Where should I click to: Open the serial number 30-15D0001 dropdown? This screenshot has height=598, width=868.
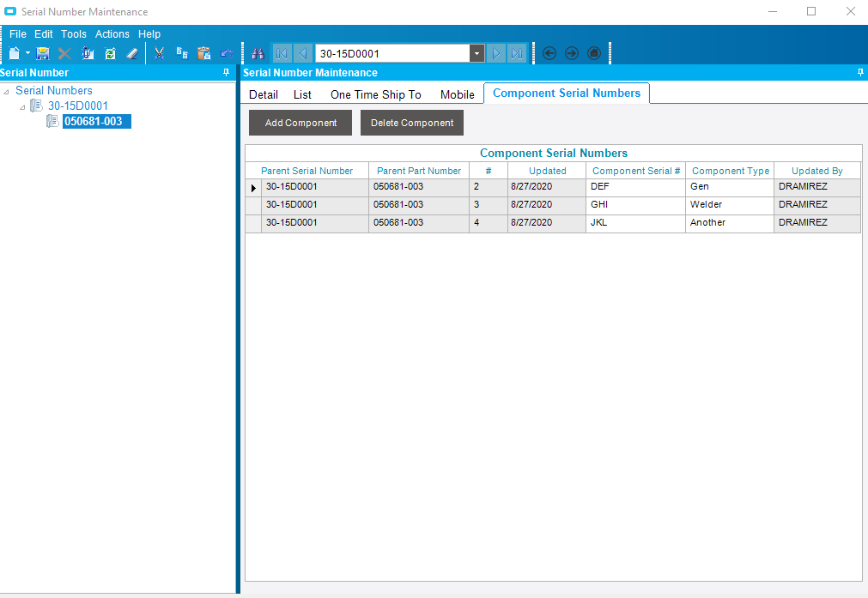coord(476,53)
